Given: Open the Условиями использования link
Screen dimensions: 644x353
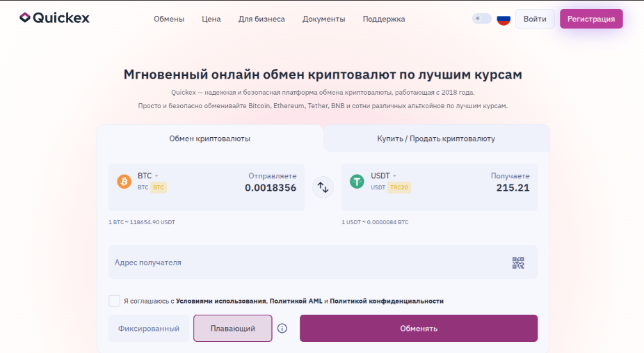Looking at the screenshot, I should pos(222,301).
